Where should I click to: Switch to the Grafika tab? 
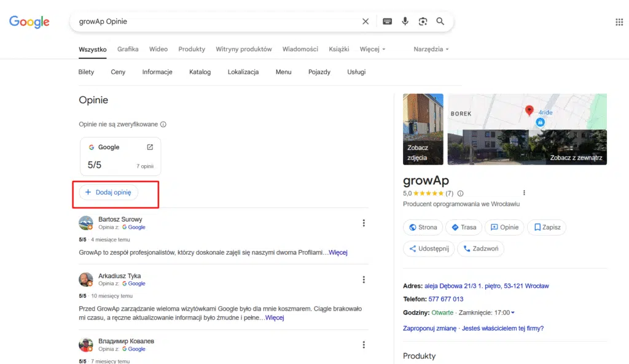[127, 49]
